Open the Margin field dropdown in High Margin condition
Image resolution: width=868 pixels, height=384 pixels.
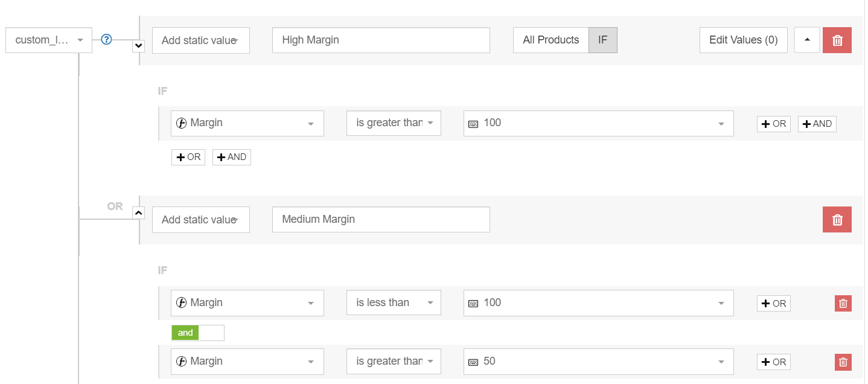(x=247, y=123)
